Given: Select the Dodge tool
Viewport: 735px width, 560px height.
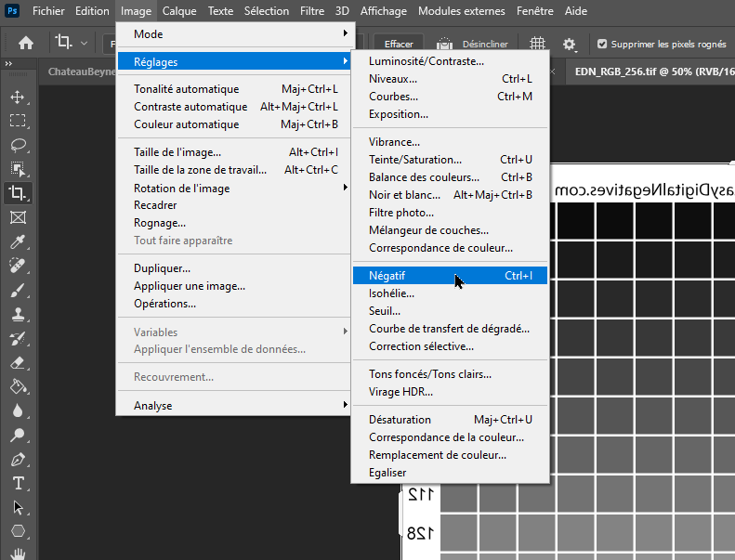Looking at the screenshot, I should point(18,436).
